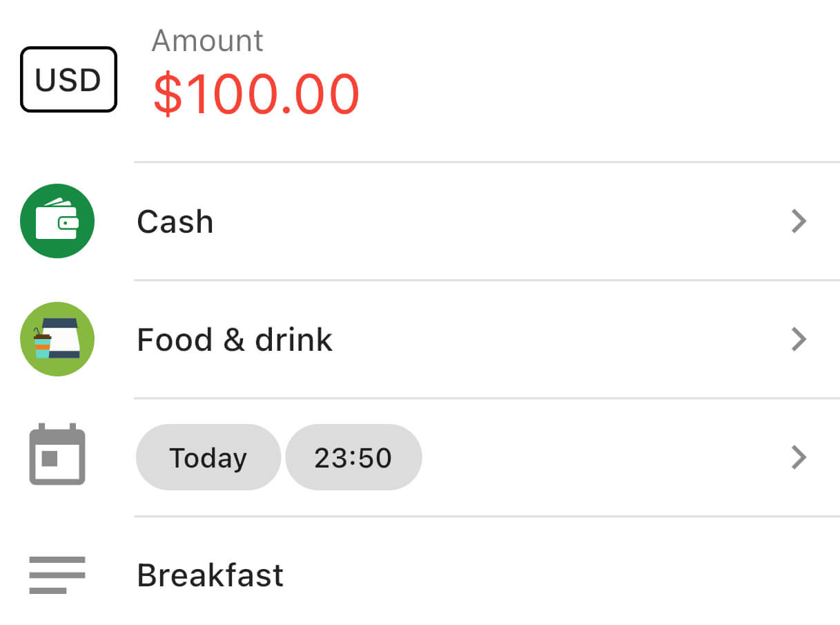Click the dollar sign in the red amount
Image resolution: width=840 pixels, height=625 pixels.
[x=166, y=93]
